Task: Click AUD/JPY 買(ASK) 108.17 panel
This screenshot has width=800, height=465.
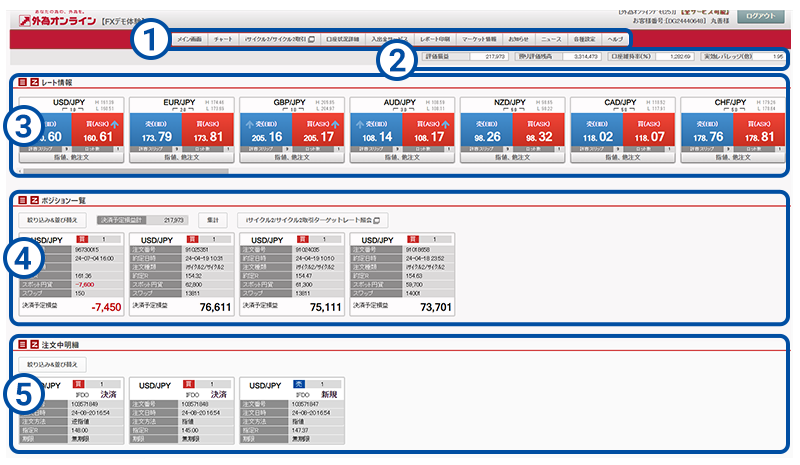Action: 428,130
